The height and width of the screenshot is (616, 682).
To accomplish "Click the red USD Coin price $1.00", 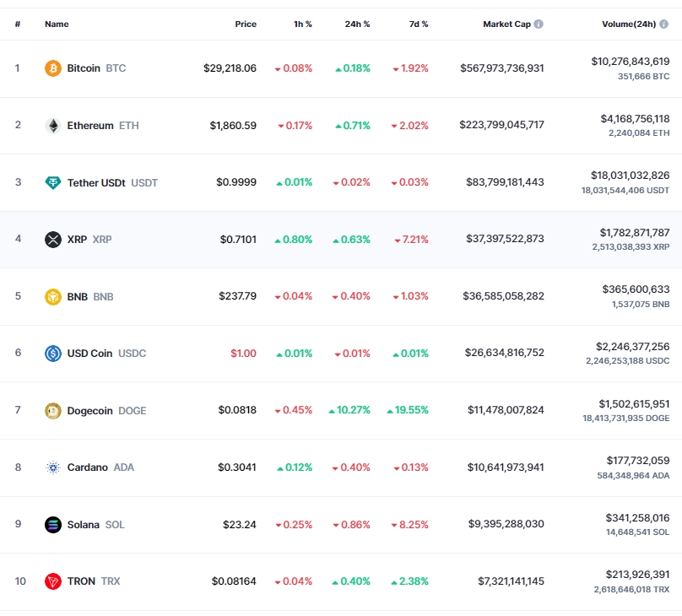I will 244,354.
